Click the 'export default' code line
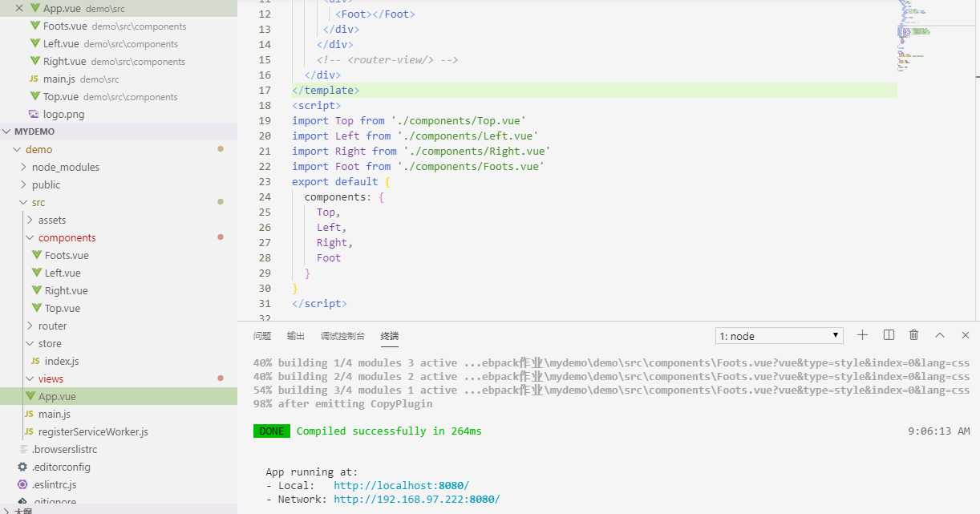This screenshot has width=980, height=514. (x=341, y=181)
